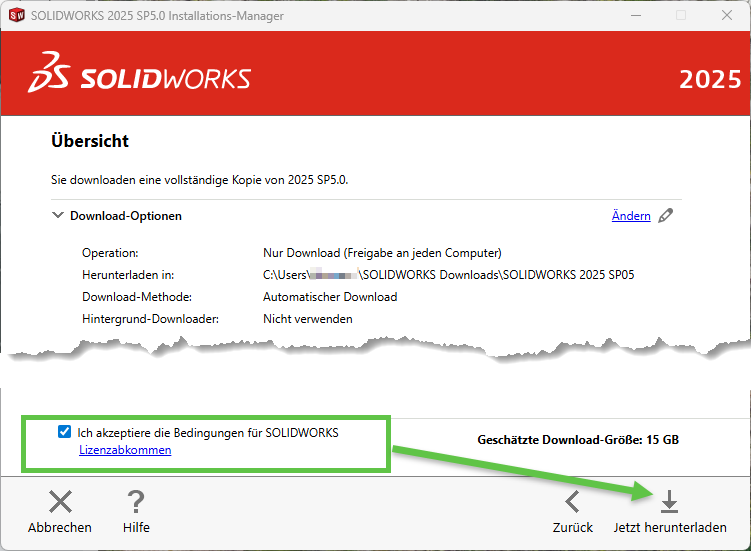Click the pencil edit icon beside Ändern
The image size is (751, 551).
[x=666, y=215]
